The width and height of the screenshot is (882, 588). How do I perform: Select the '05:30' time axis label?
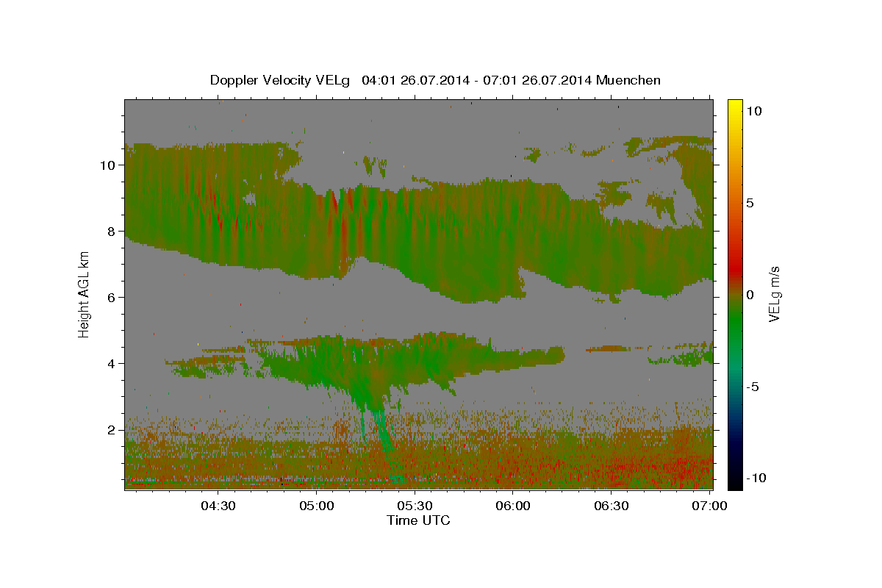click(416, 506)
